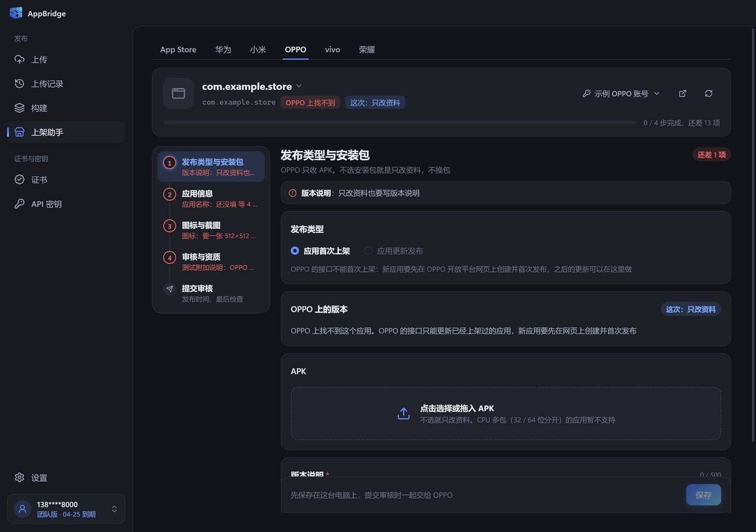Switch to the 荣耀 tab
Viewport: 756px width, 532px height.
pos(367,50)
